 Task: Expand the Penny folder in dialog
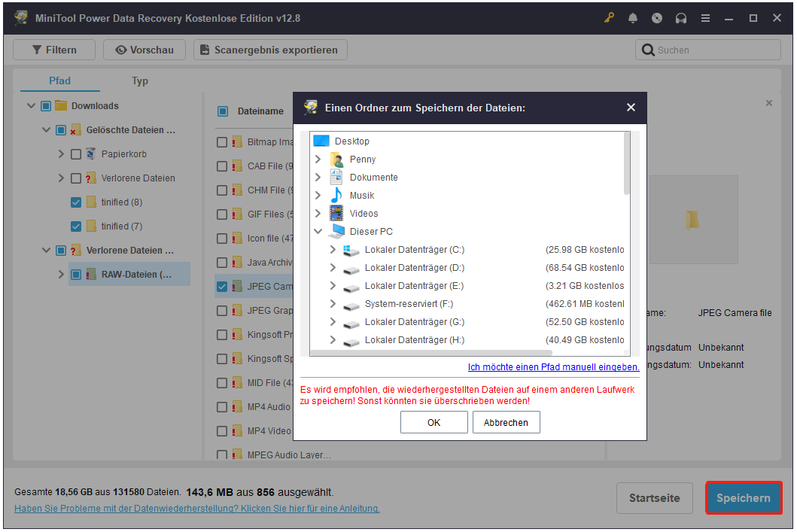(318, 159)
